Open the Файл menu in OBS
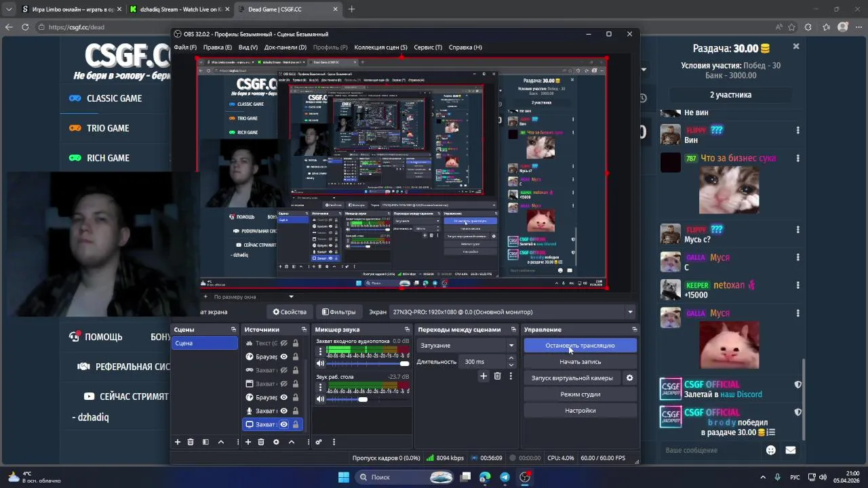Screen dimensions: 868x488 click(x=185, y=47)
